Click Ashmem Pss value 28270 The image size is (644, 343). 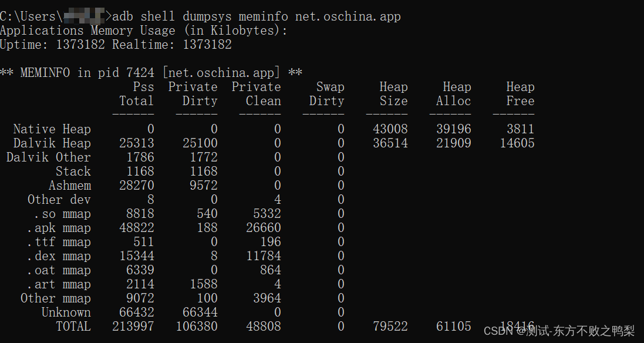point(137,185)
